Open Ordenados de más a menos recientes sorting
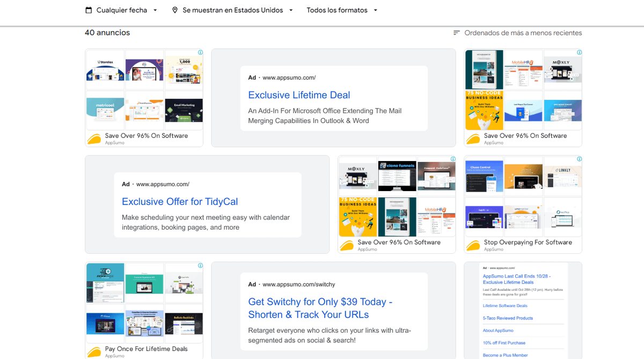 [523, 33]
